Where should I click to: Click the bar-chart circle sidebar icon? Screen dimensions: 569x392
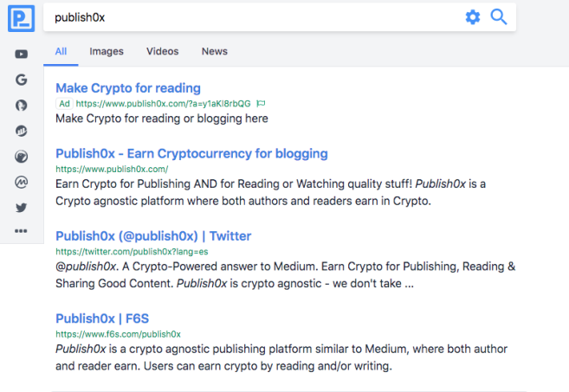click(x=22, y=131)
